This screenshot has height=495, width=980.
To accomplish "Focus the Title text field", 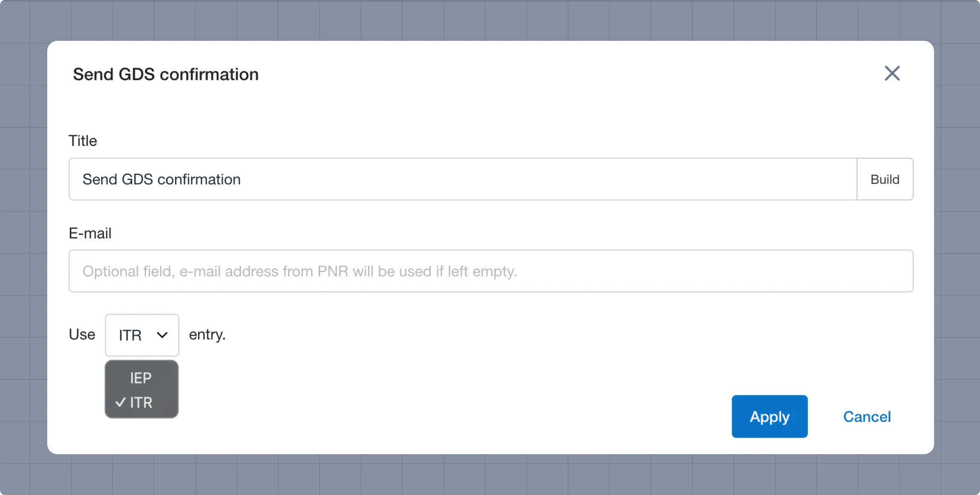I will 463,179.
